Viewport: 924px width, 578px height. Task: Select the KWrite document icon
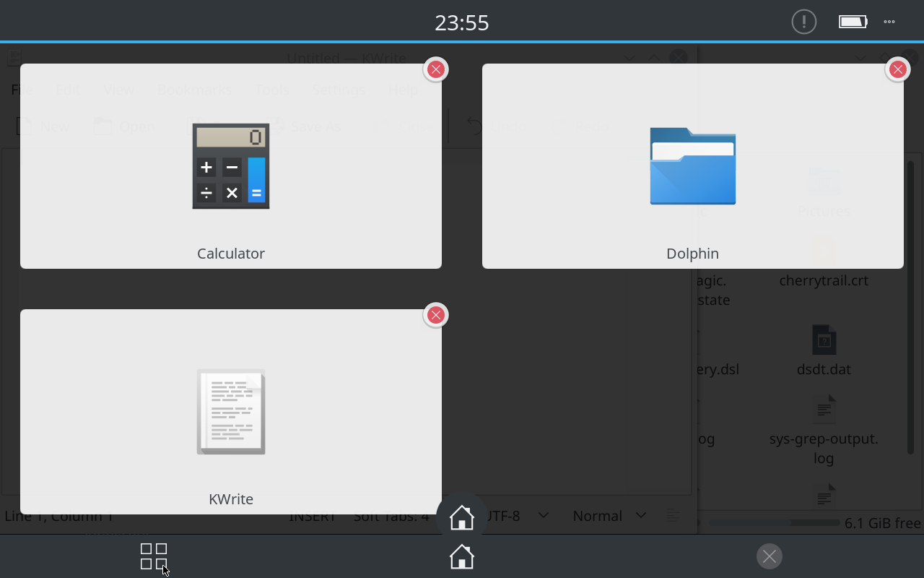tap(231, 412)
